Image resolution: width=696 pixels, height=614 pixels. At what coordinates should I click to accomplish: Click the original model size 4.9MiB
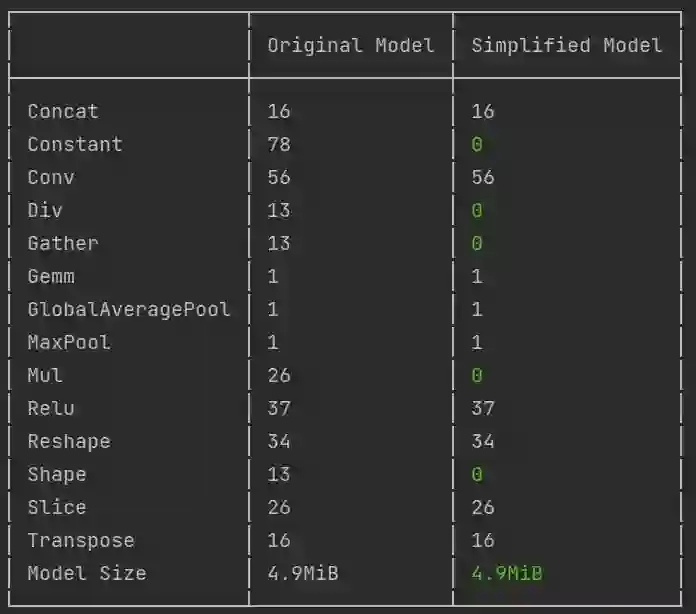click(x=303, y=573)
